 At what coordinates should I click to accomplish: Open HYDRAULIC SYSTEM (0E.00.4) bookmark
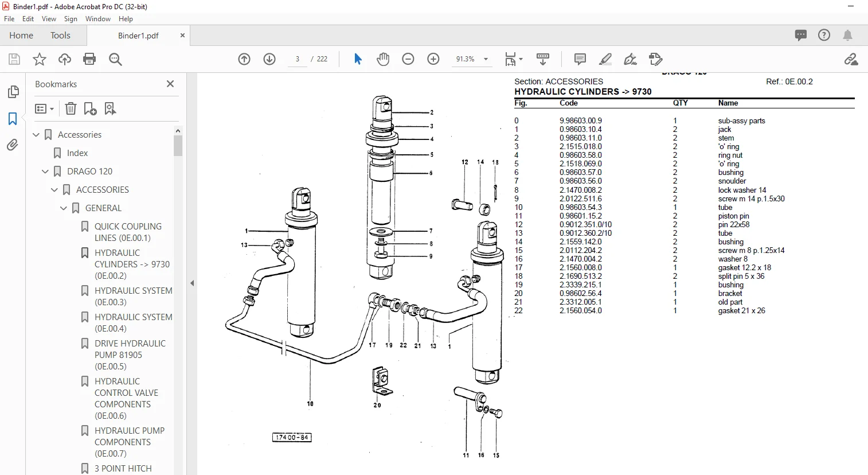[133, 323]
